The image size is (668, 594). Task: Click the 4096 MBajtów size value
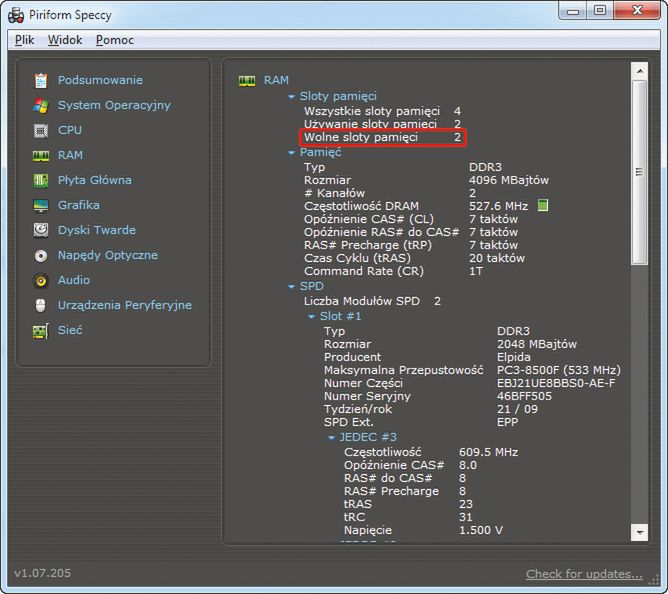(x=509, y=180)
